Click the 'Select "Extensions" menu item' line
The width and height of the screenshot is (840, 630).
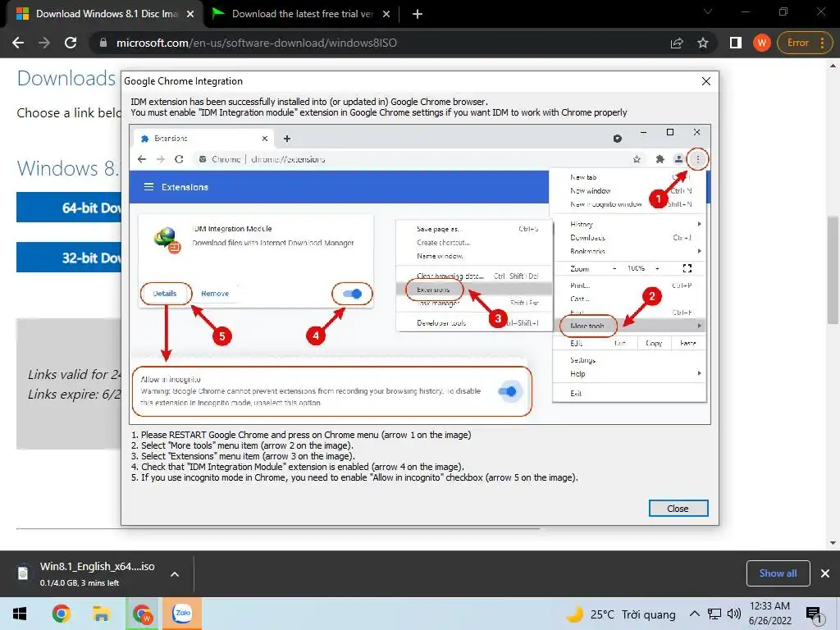[x=243, y=456]
